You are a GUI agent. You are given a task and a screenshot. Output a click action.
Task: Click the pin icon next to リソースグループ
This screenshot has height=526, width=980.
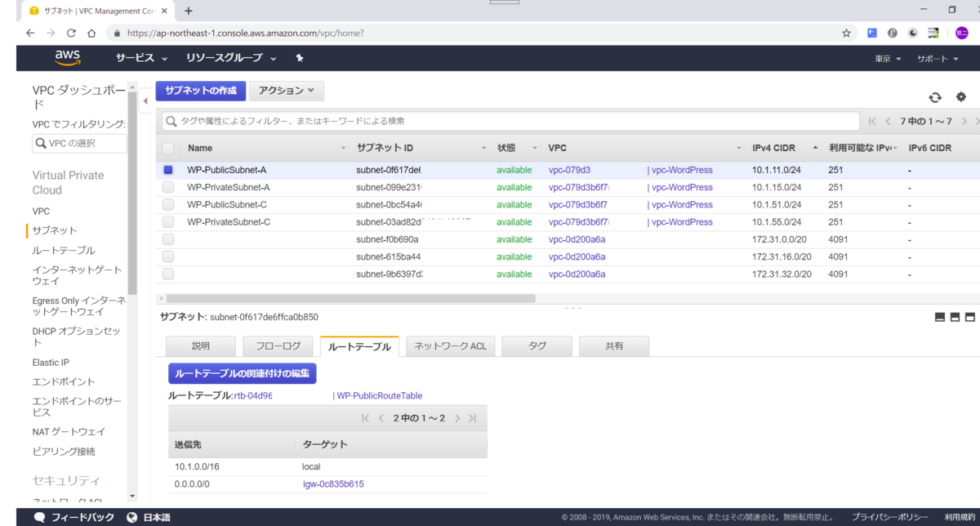[300, 58]
